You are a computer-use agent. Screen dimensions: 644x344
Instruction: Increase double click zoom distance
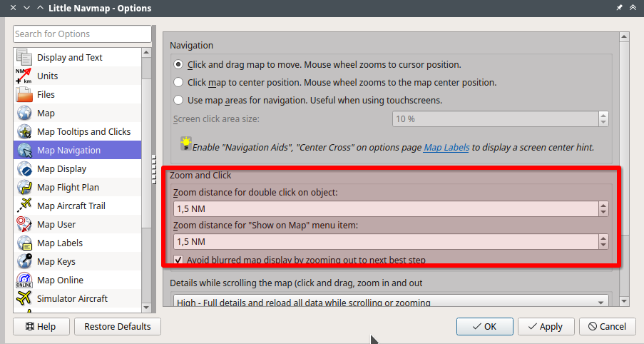point(603,205)
